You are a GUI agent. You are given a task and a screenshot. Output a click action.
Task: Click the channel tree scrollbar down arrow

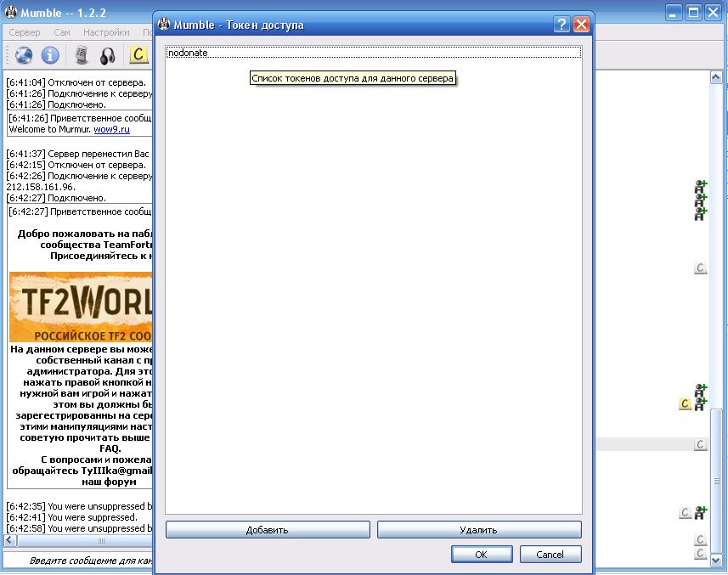716,561
